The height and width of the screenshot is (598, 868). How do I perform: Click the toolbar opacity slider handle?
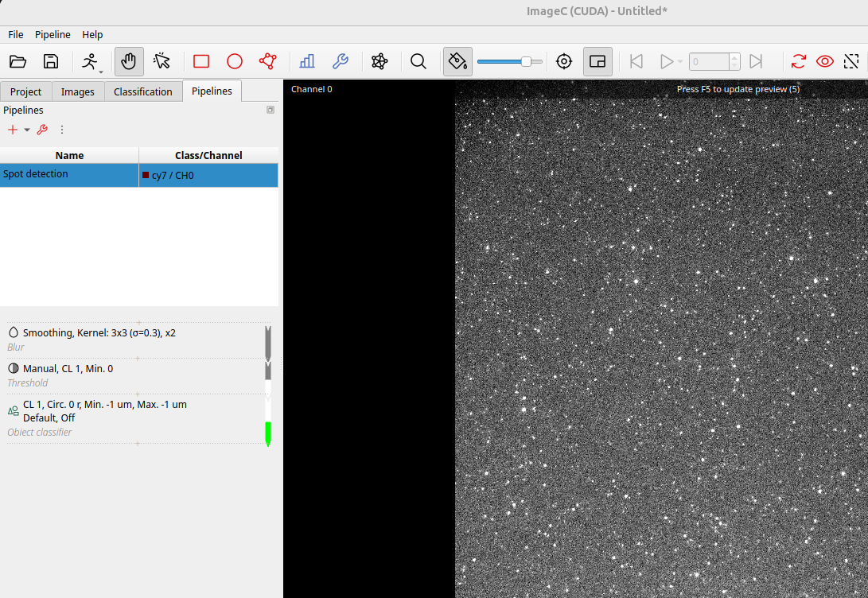tap(526, 61)
